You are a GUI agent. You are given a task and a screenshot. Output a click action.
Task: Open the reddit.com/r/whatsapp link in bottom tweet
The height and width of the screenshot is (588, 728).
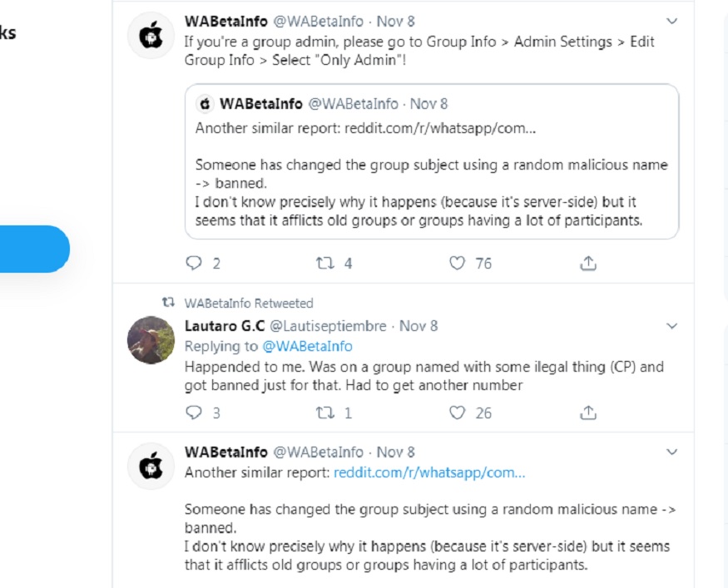[429, 473]
